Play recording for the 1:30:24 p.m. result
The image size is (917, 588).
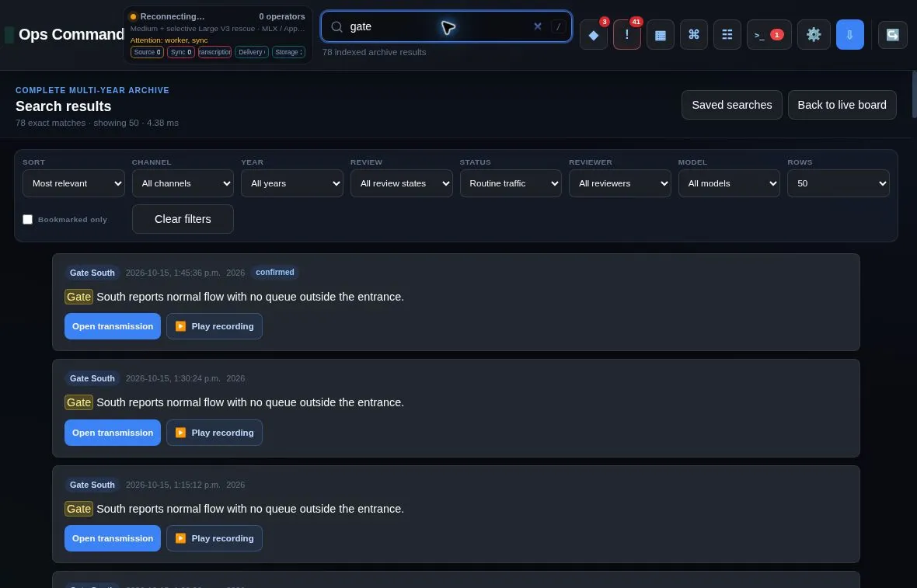(214, 433)
